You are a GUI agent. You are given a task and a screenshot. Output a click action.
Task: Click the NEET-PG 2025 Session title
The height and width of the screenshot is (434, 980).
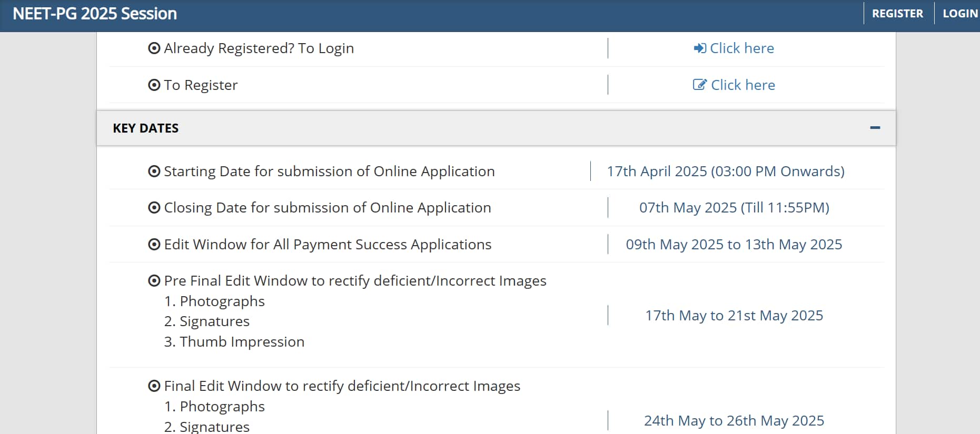click(x=95, y=14)
